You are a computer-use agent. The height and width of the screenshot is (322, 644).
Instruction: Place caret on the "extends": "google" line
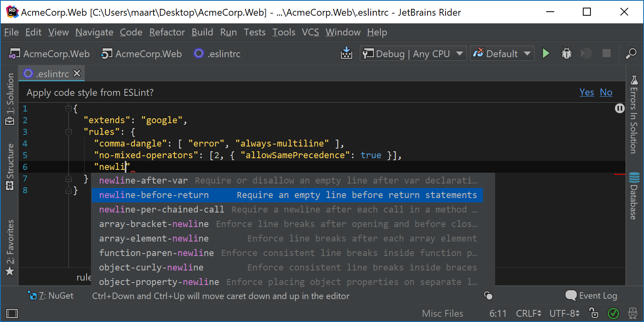coord(135,120)
